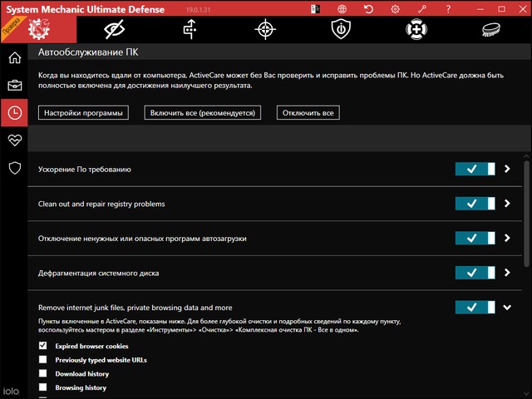Uncheck Expired browser cookies checkbox
The height and width of the screenshot is (399, 532).
click(43, 346)
